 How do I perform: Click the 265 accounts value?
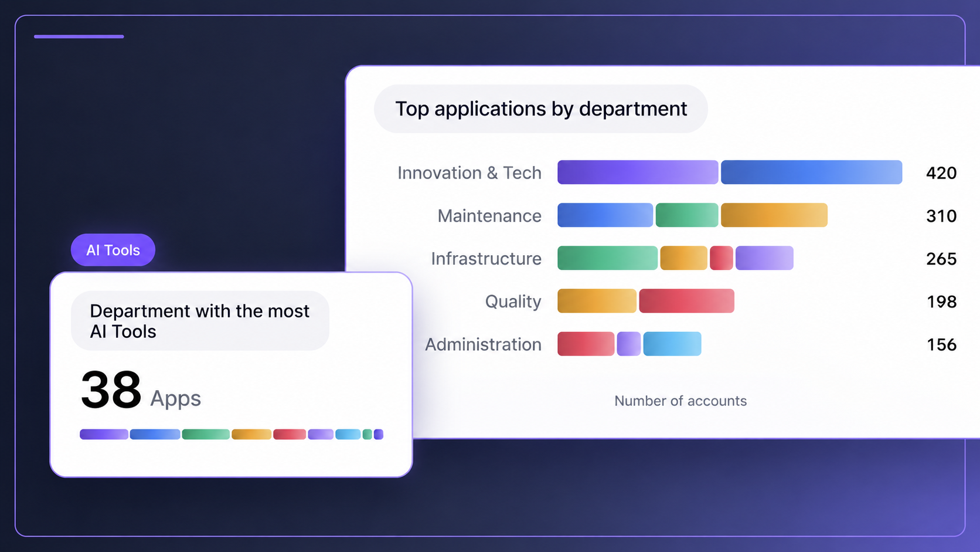(941, 259)
